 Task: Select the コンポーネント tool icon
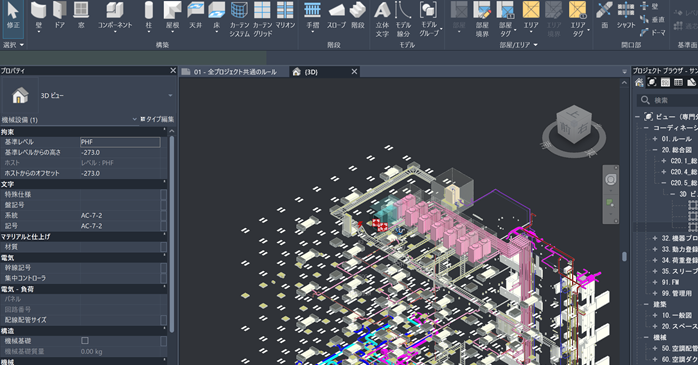click(115, 11)
